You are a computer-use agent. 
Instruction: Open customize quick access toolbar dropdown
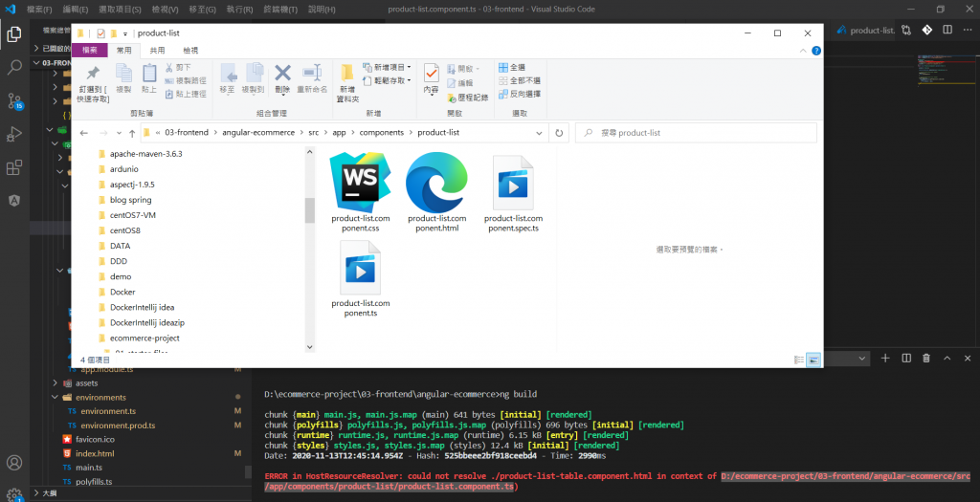(125, 33)
